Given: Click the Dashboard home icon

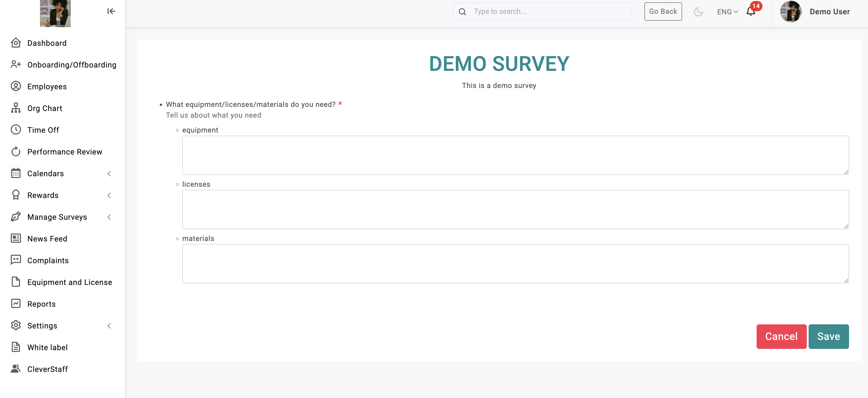Looking at the screenshot, I should coord(16,43).
